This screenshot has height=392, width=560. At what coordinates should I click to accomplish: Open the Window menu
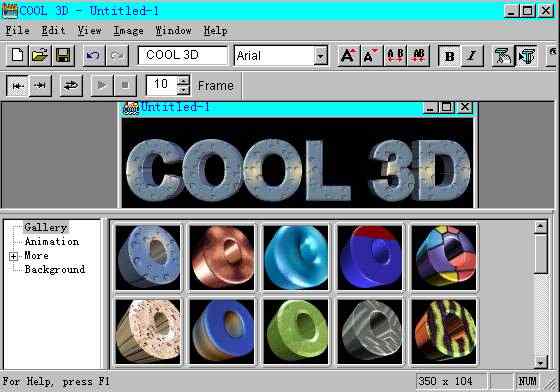173,31
